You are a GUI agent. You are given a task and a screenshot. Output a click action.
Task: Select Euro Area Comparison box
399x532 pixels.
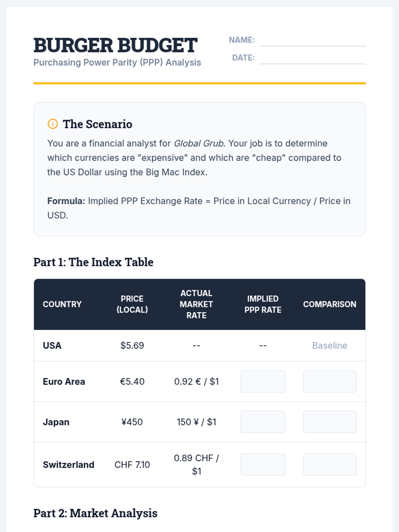pos(330,381)
